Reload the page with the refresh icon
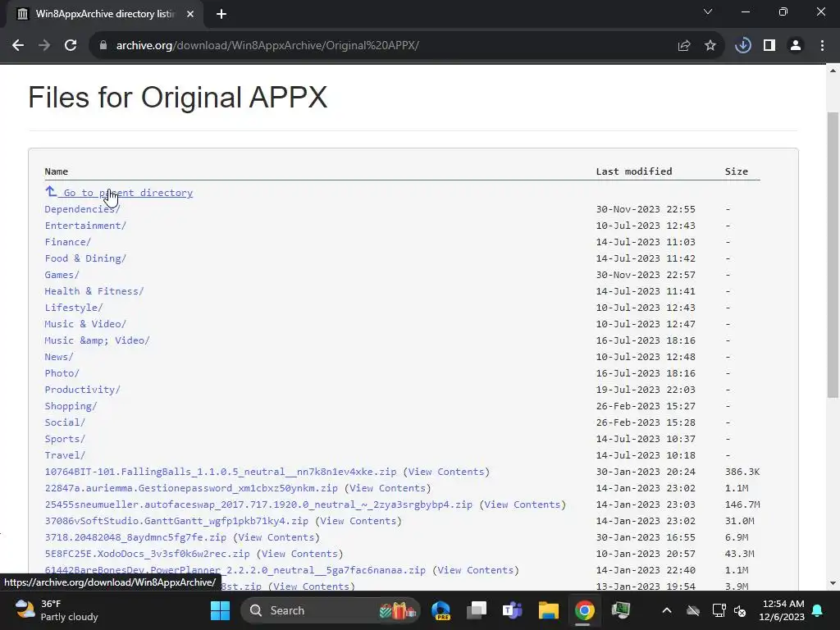This screenshot has height=630, width=840. (71, 46)
